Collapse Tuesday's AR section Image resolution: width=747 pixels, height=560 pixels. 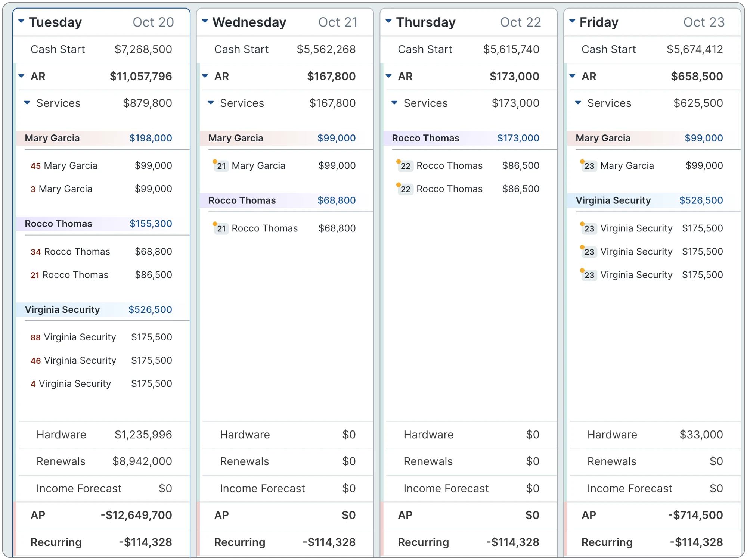click(21, 76)
